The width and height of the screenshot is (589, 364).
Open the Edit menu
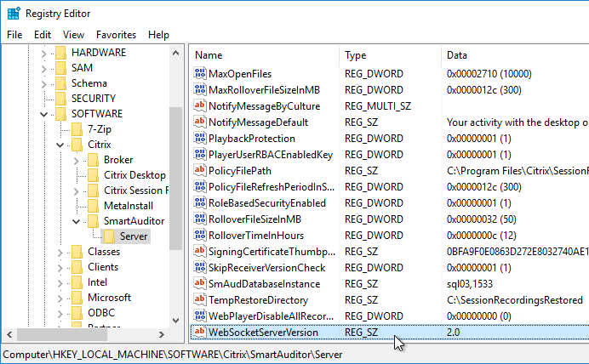pos(43,35)
